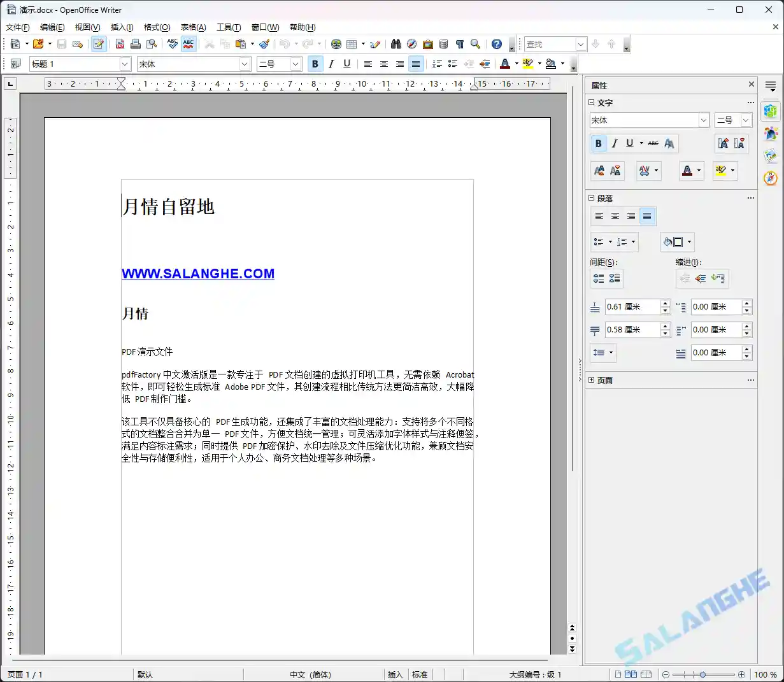Activate the Format Paintbrush
This screenshot has height=682, width=784.
coord(264,44)
